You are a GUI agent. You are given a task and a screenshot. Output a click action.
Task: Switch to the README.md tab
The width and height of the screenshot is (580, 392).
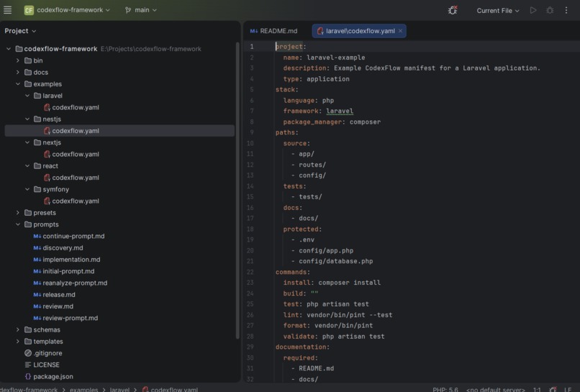coord(273,31)
